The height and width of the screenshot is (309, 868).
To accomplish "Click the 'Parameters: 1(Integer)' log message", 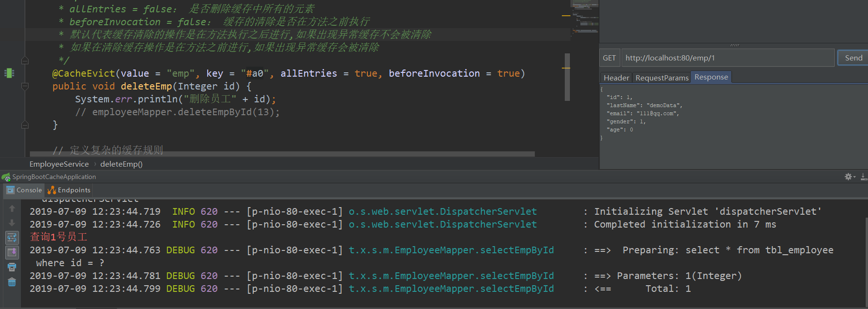I will click(679, 276).
